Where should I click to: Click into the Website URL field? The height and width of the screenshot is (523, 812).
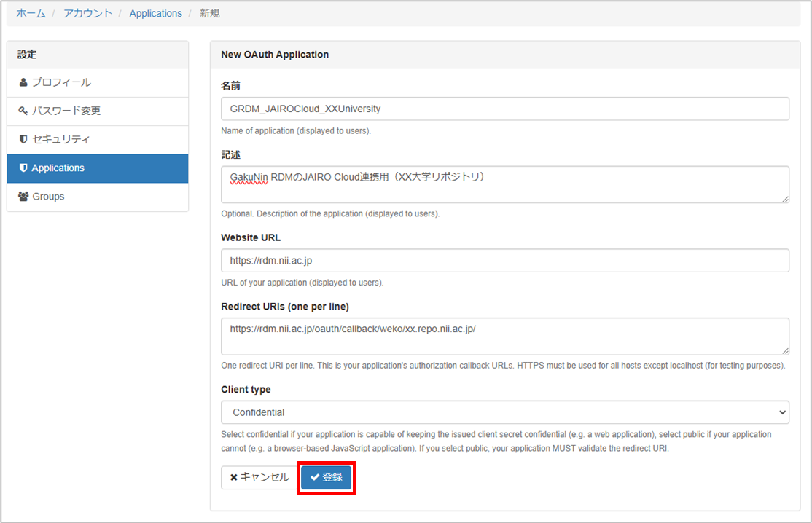[504, 260]
